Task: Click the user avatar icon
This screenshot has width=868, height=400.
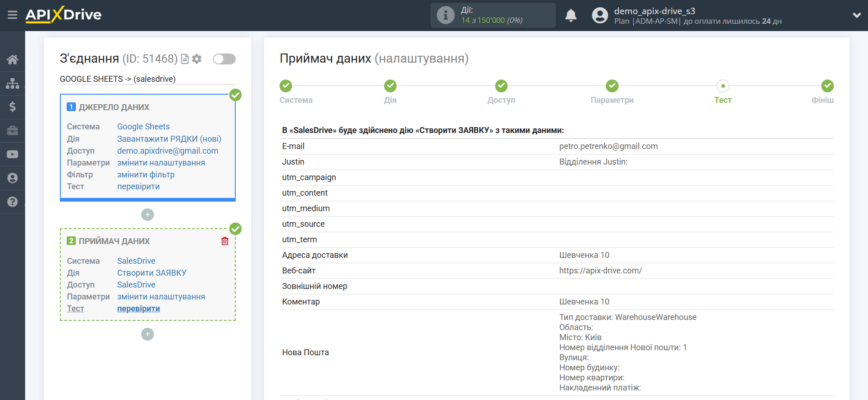Action: click(600, 15)
